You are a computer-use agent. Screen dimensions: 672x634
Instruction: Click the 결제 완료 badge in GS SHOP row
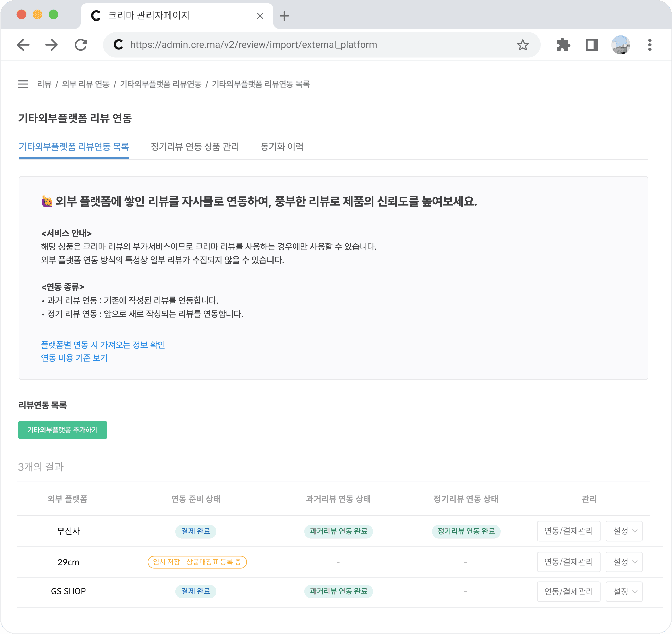coord(196,591)
